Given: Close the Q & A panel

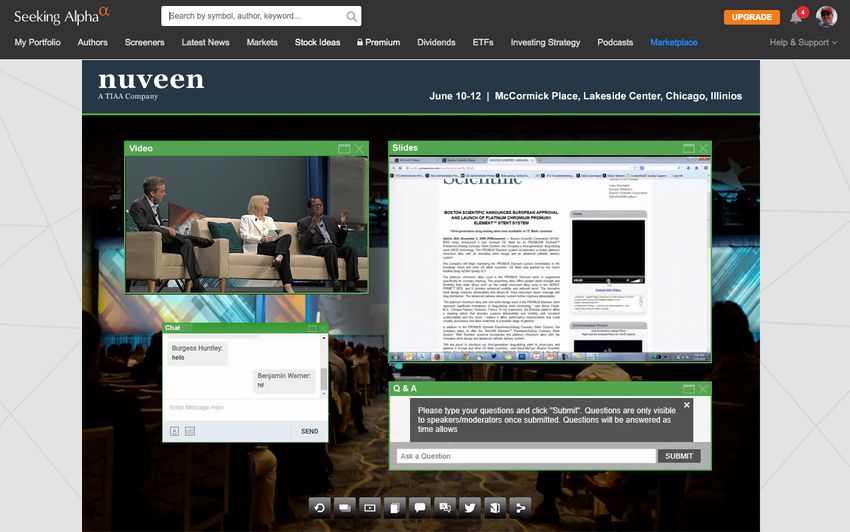Looking at the screenshot, I should tap(703, 389).
